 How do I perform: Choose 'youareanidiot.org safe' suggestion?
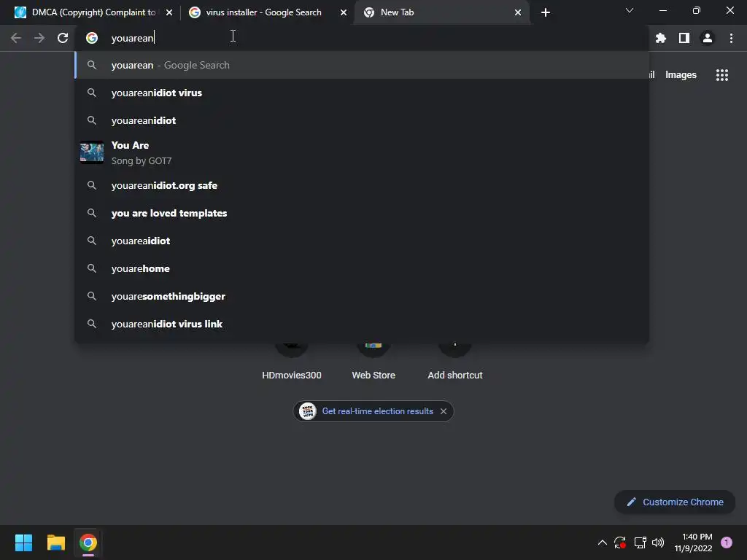click(362, 185)
